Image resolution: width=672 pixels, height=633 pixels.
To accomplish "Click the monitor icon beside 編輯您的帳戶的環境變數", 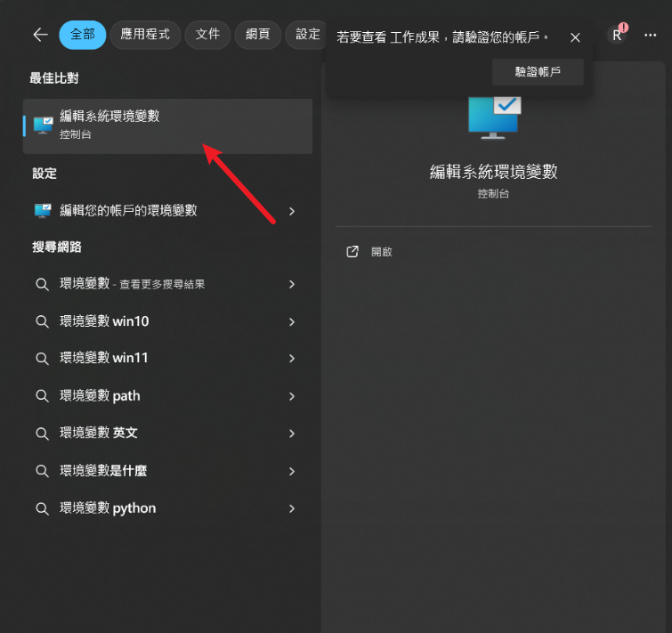I will point(43,211).
